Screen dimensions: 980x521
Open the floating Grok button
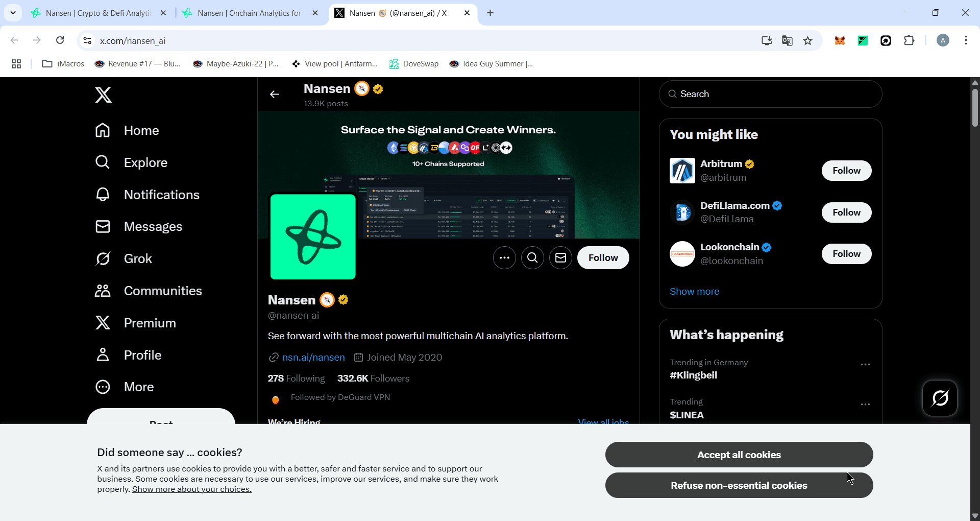point(940,398)
